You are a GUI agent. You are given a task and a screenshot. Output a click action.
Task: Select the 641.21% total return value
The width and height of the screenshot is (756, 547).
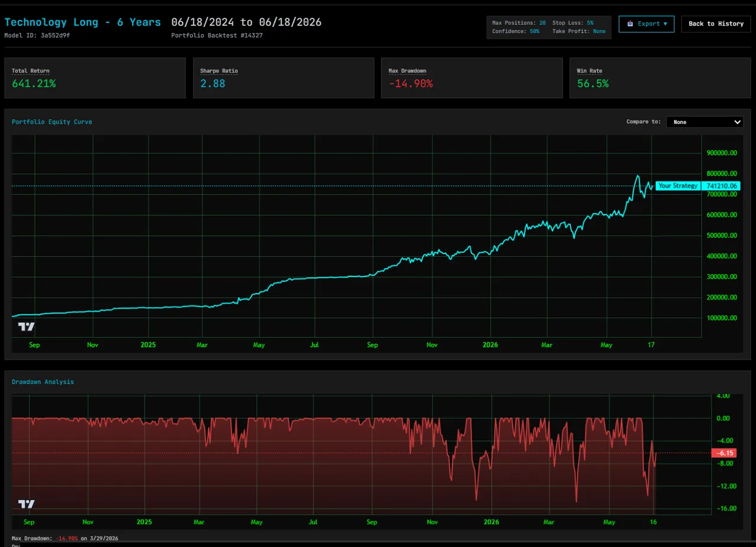[x=34, y=84]
